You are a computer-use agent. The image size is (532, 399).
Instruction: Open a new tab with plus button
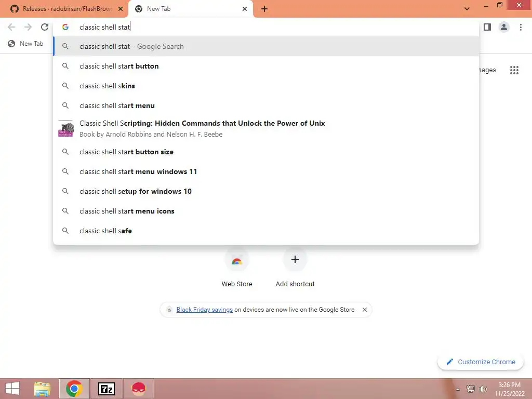coord(264,9)
